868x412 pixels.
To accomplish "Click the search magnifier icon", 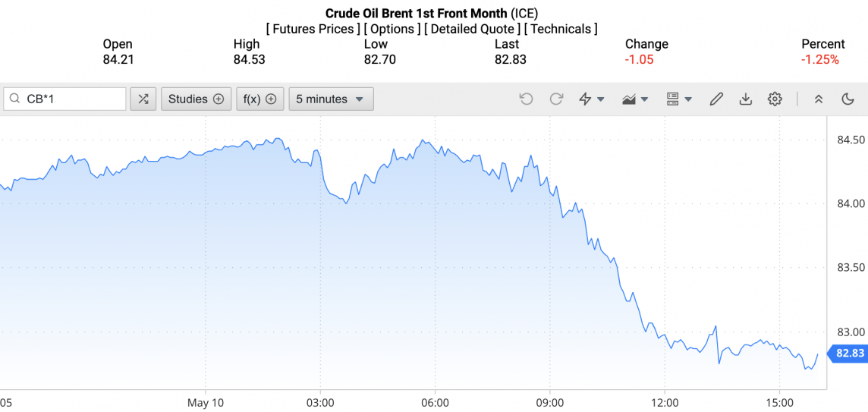I will point(14,99).
